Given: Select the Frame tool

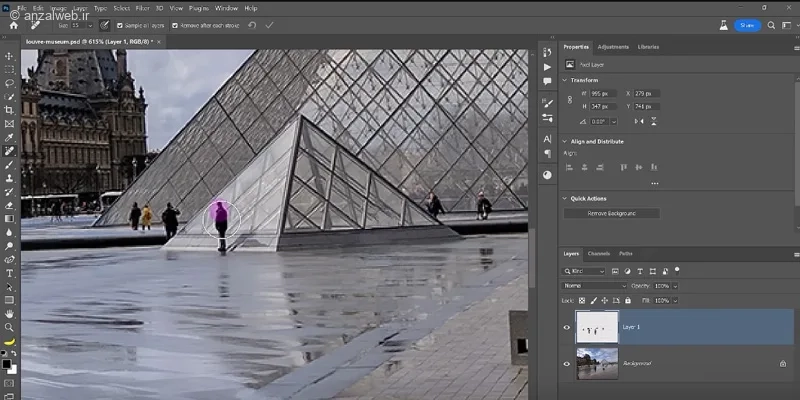Looking at the screenshot, I should pos(9,123).
